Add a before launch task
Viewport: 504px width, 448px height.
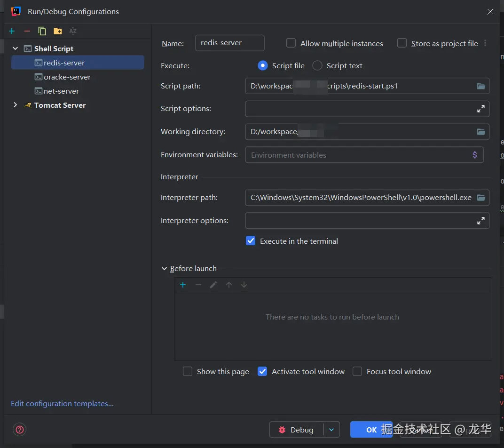183,285
